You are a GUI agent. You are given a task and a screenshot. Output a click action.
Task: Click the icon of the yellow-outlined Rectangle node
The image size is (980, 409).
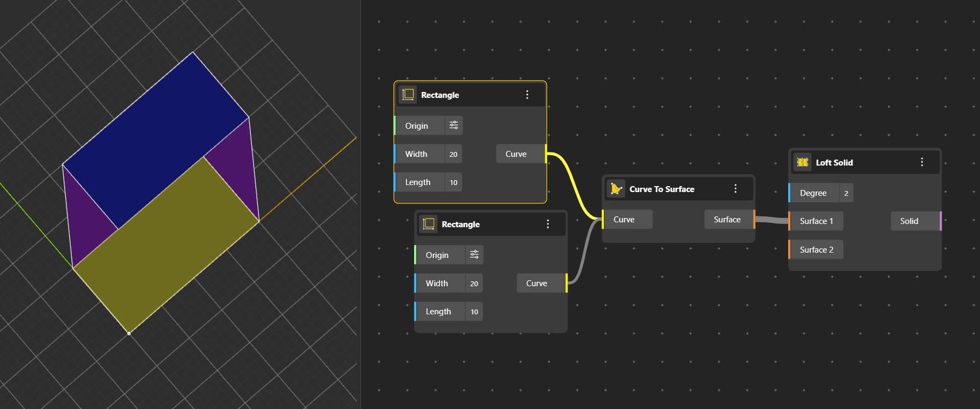[x=408, y=95]
